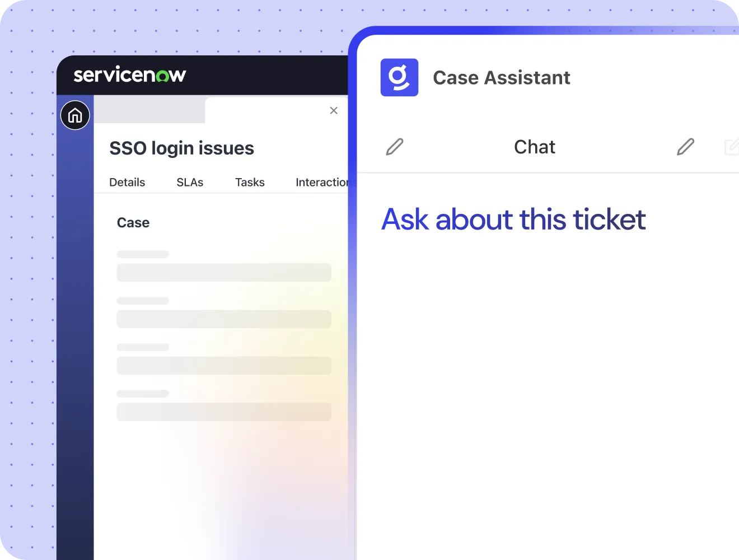Click the 'Case' section heading

[133, 223]
